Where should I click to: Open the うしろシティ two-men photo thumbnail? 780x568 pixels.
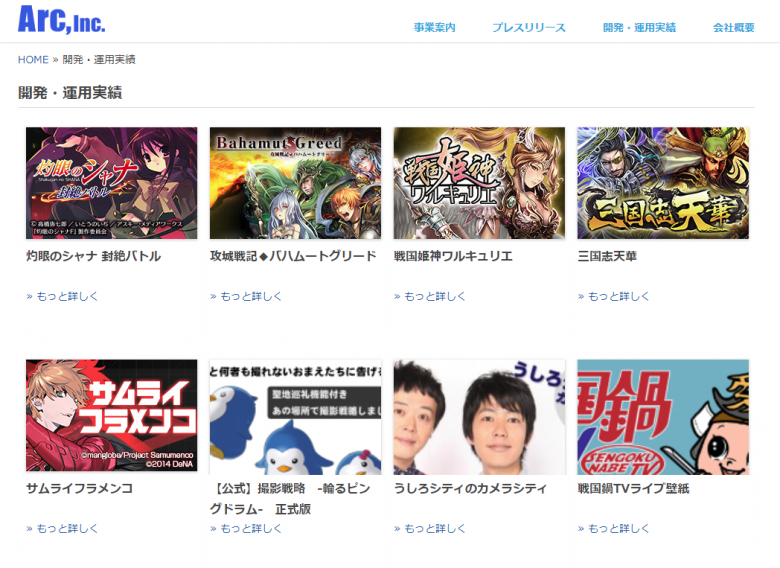click(479, 417)
